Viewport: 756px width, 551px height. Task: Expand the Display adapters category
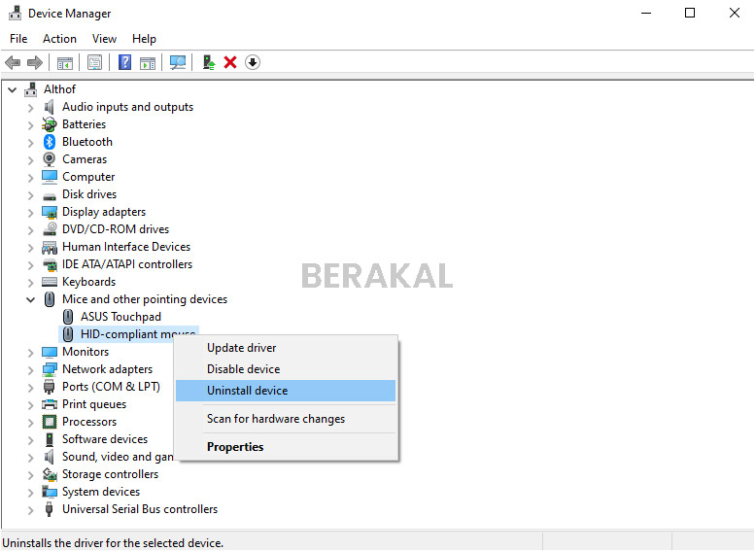click(x=30, y=212)
